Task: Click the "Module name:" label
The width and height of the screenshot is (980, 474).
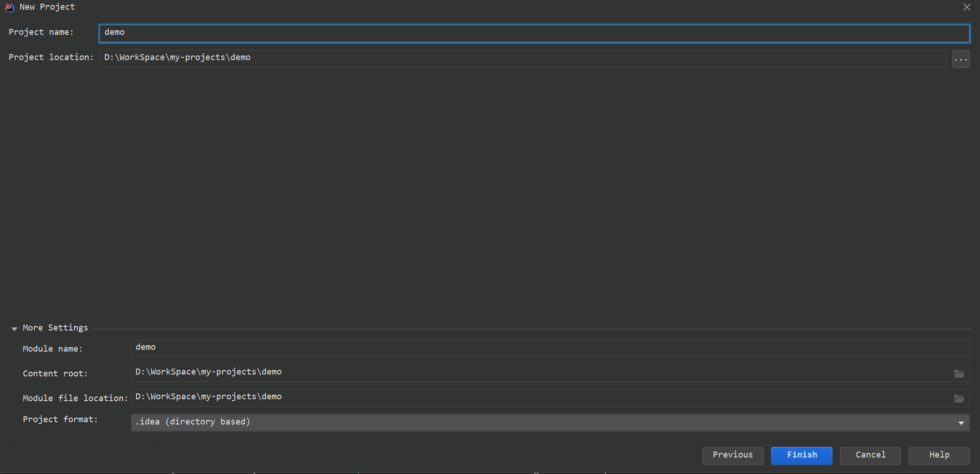Action: click(x=53, y=349)
